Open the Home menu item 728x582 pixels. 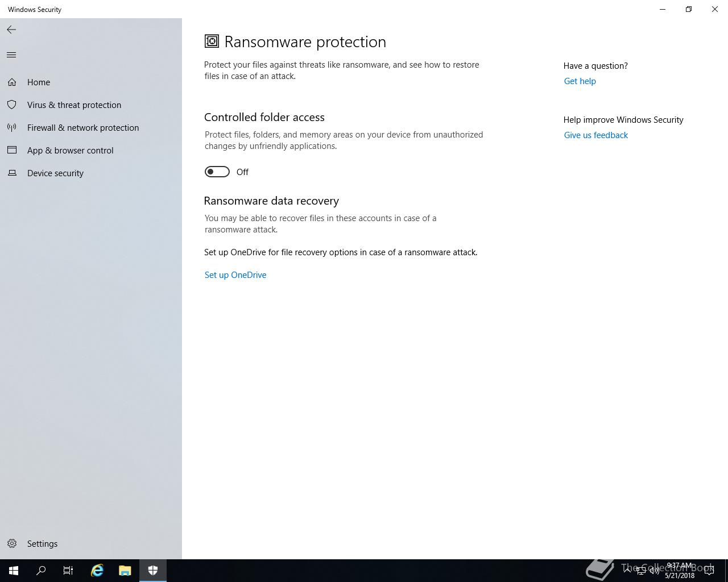[91, 82]
